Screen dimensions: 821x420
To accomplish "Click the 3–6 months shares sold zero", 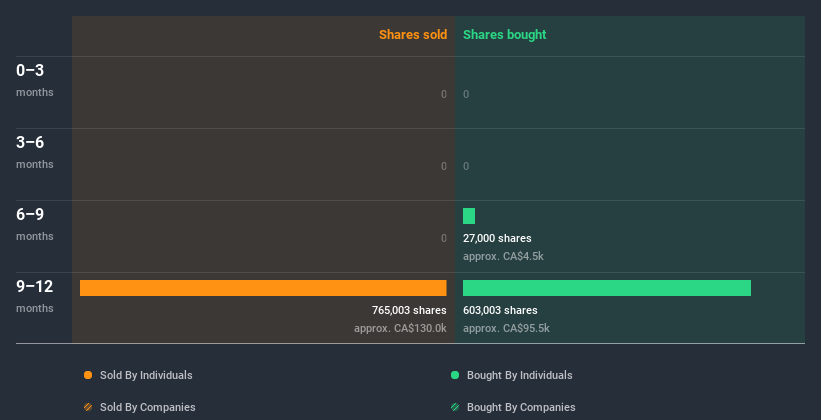I will [444, 166].
